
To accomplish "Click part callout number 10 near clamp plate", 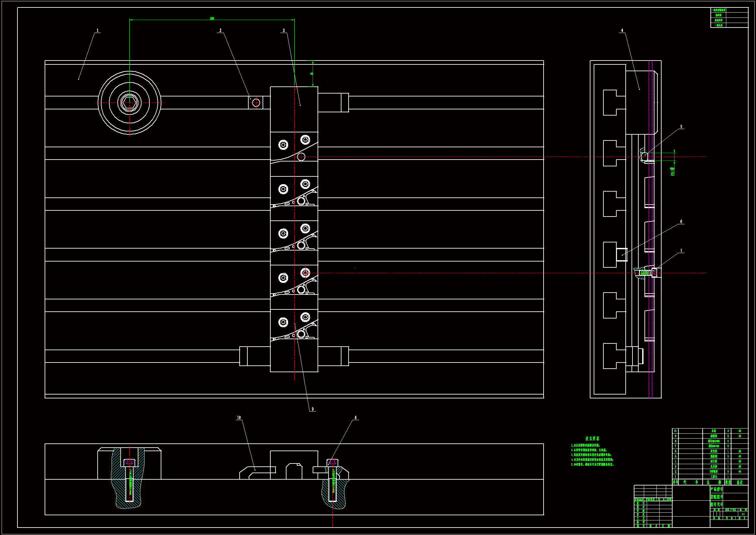I will point(239,417).
